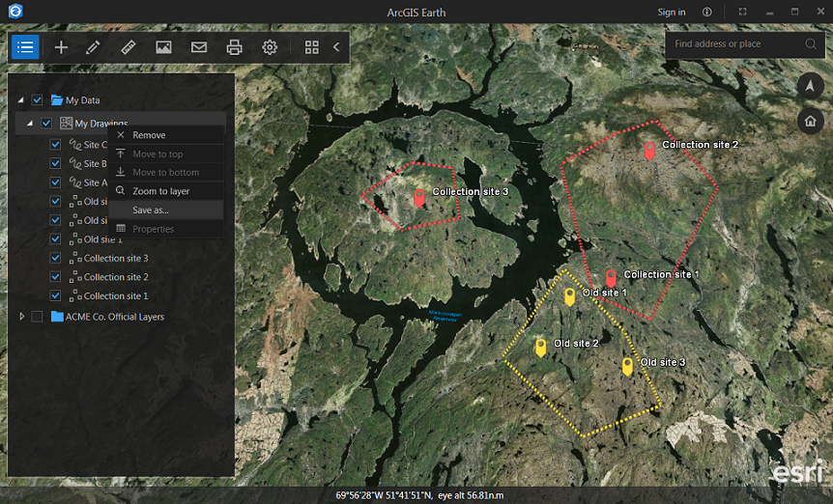Select the Draw pencil tool

93,47
